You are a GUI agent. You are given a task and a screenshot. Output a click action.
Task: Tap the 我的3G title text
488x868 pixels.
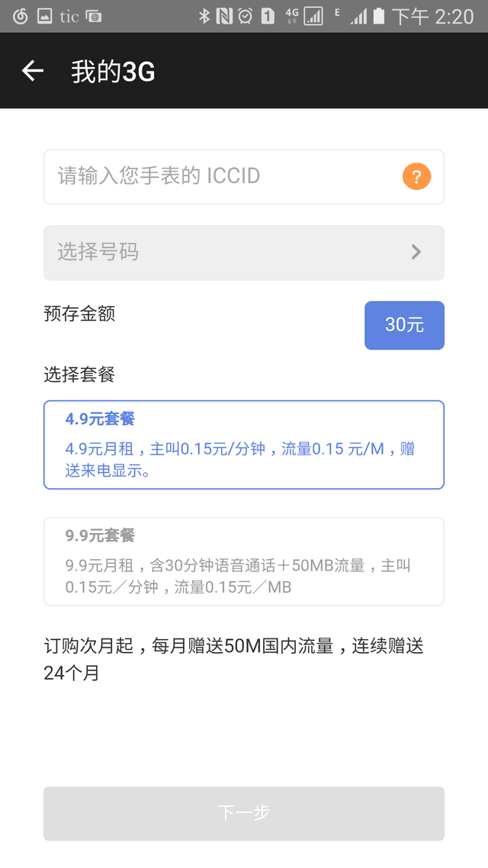click(x=112, y=72)
